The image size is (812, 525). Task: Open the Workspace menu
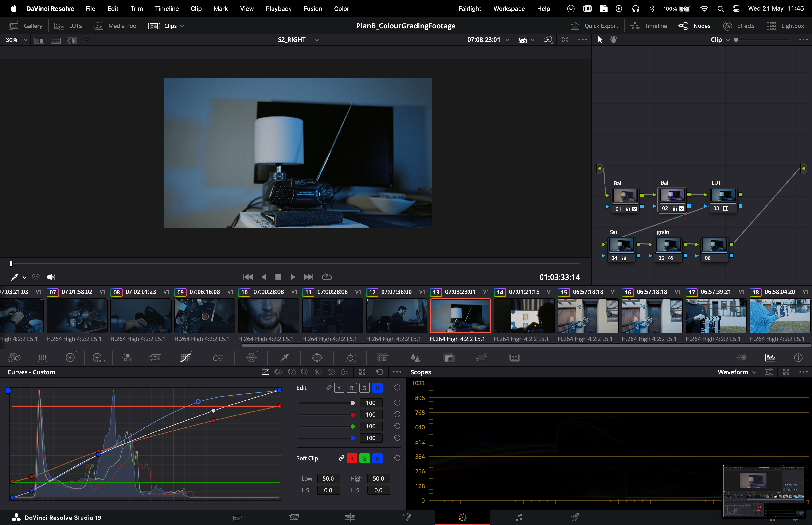509,8
